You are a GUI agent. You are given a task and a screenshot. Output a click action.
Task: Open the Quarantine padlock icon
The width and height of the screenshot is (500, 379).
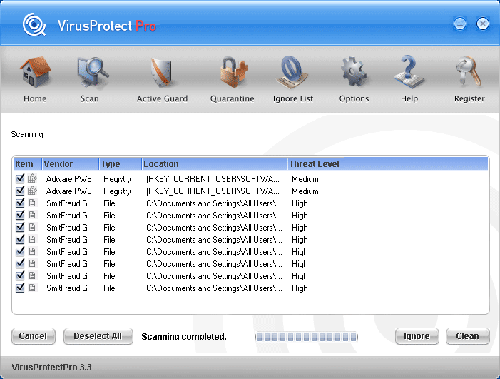coord(234,72)
